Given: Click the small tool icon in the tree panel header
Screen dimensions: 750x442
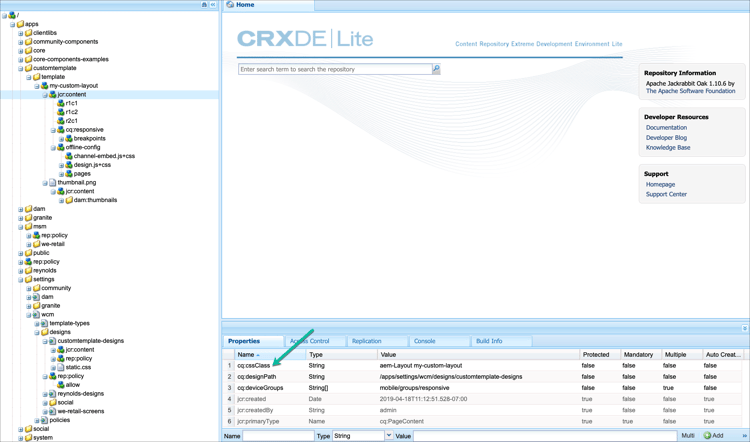Looking at the screenshot, I should 204,4.
